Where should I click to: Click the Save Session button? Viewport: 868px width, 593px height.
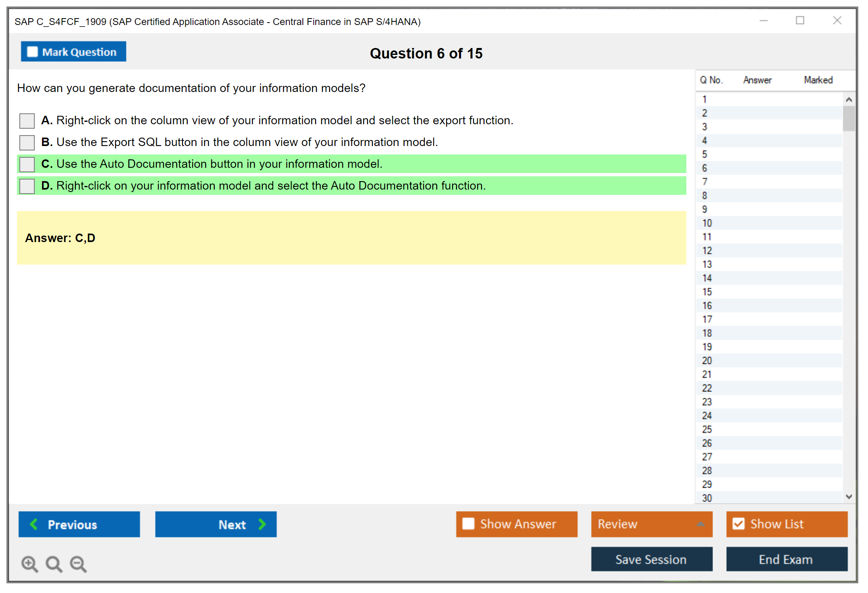point(651,559)
